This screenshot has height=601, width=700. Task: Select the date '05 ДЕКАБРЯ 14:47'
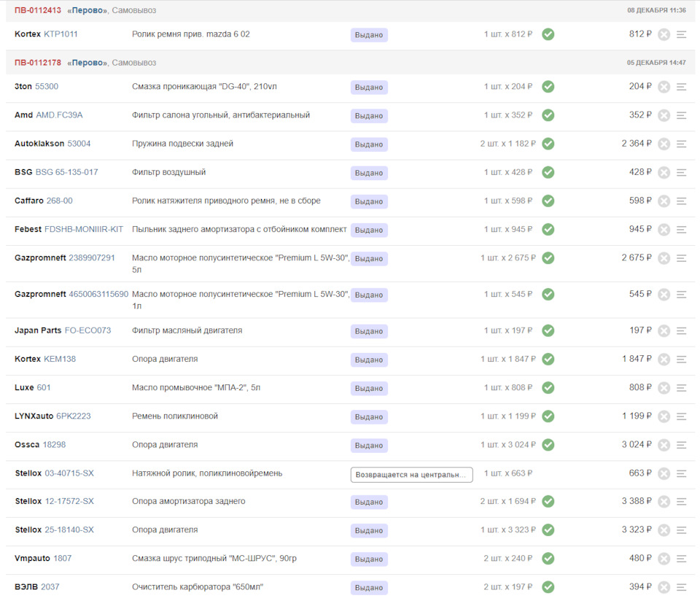656,63
